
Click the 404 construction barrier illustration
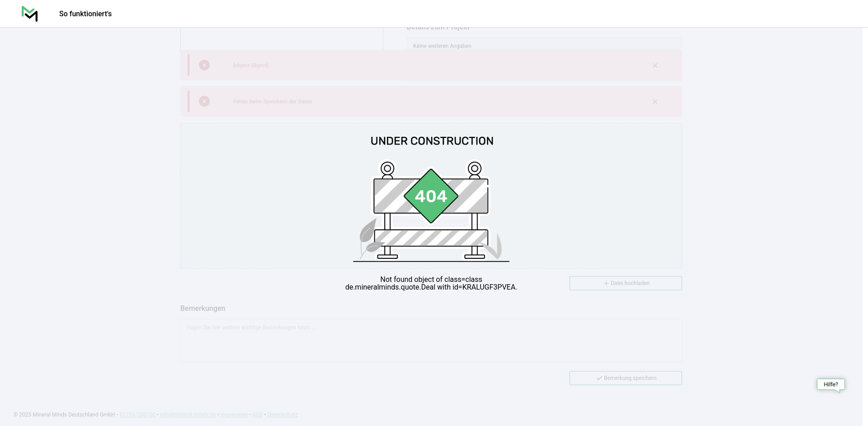point(431,210)
